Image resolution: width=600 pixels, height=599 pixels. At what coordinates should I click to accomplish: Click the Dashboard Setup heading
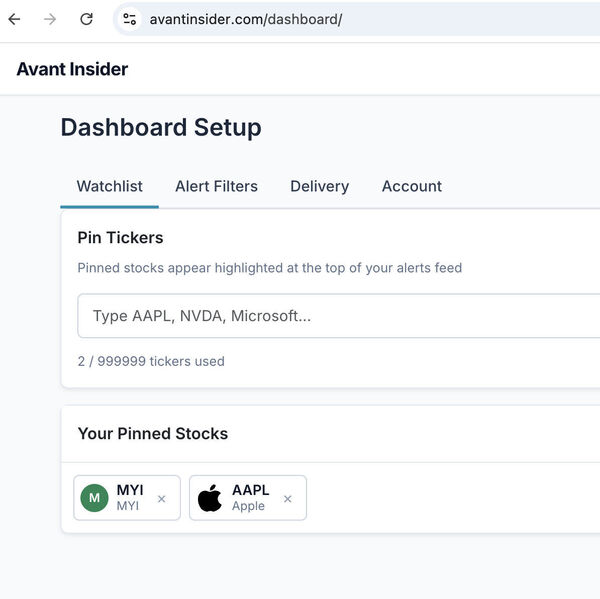(x=161, y=127)
